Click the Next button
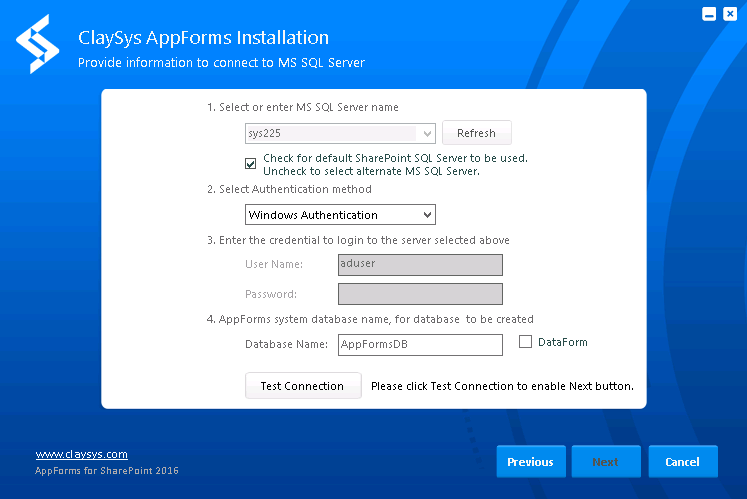The image size is (747, 499). pyautogui.click(x=606, y=461)
